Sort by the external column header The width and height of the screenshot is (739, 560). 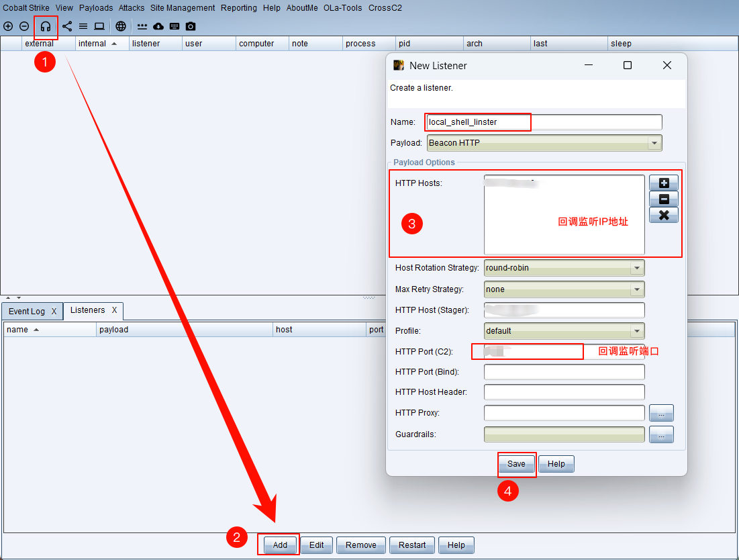pyautogui.click(x=48, y=44)
